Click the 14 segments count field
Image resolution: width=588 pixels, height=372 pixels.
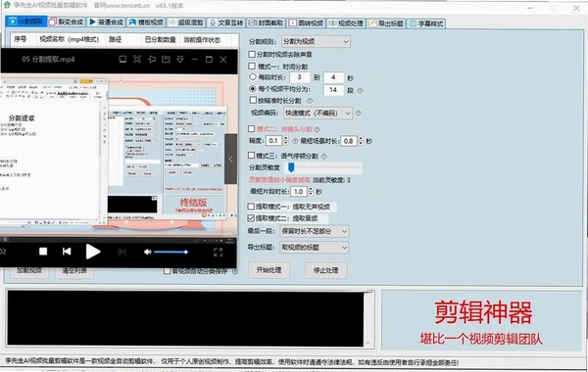coord(333,90)
